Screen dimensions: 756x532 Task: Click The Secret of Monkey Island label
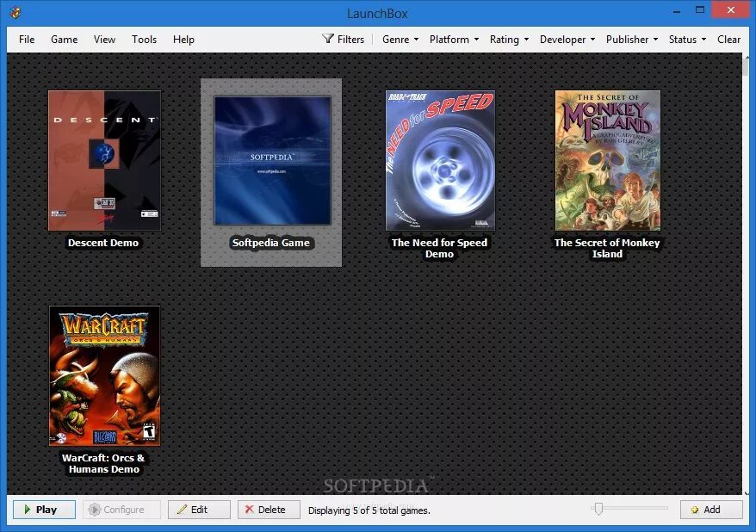pyautogui.click(x=607, y=248)
